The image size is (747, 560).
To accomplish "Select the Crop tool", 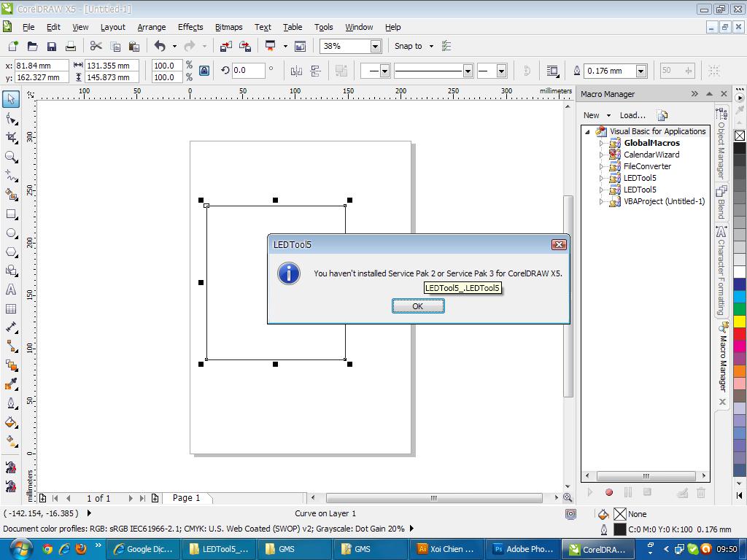I will point(11,138).
